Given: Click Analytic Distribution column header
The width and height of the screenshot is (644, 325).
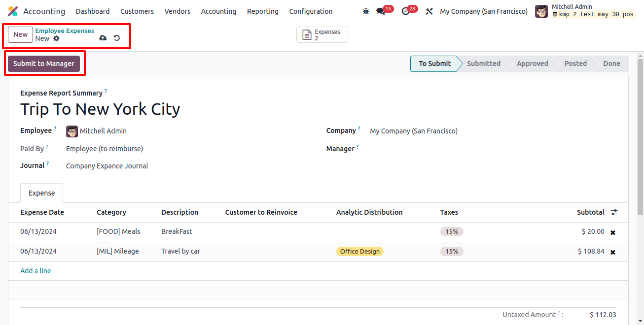Looking at the screenshot, I should 369,212.
